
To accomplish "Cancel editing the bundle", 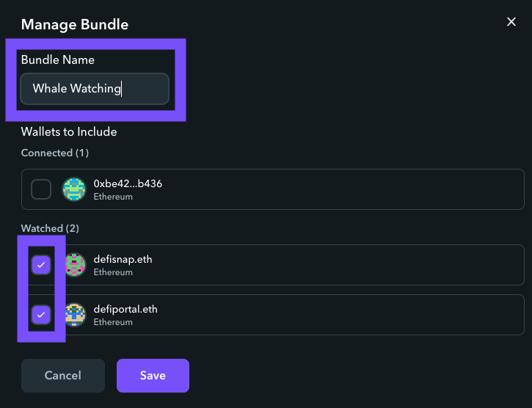I will coord(63,376).
